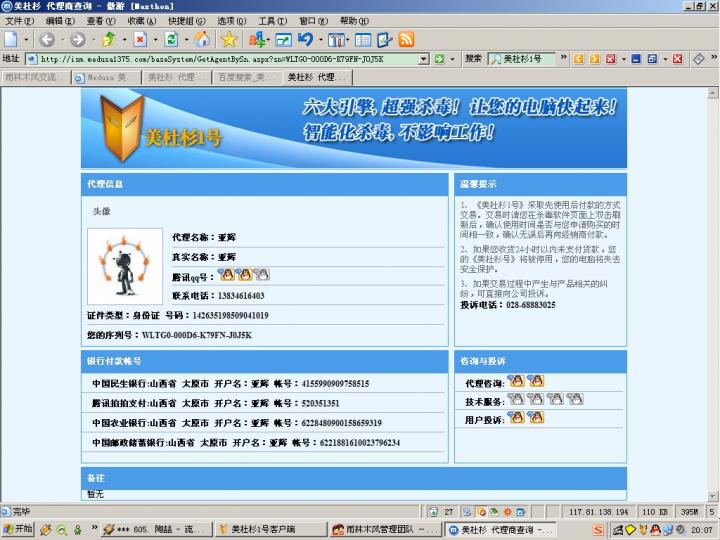Click the orange RSS feed icon
The height and width of the screenshot is (540, 720).
click(406, 40)
